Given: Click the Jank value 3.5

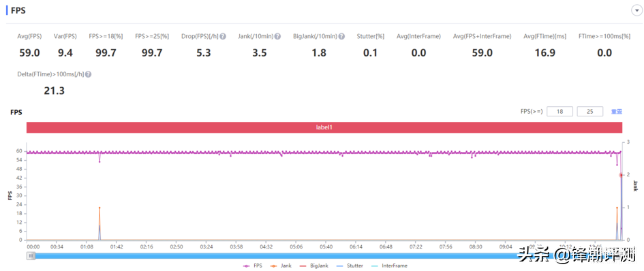Looking at the screenshot, I should [259, 52].
